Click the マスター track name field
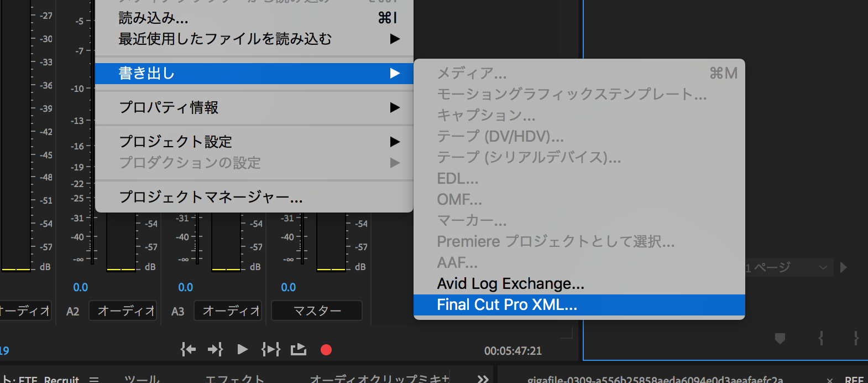 pyautogui.click(x=317, y=311)
